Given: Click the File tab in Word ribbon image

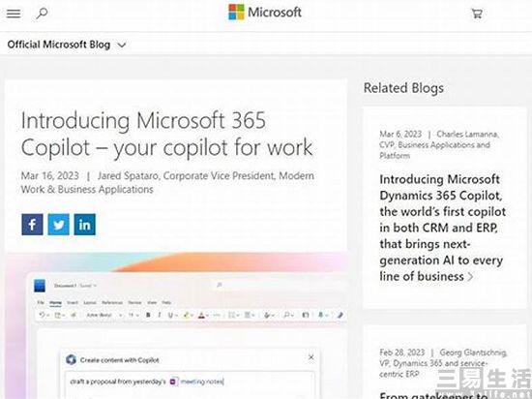Looking at the screenshot, I should pos(41,302).
